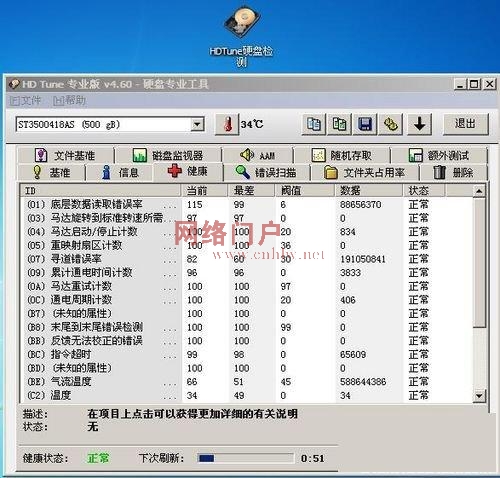The image size is (500, 478).
Task: Click the next refresh progress bar
Action: pyautogui.click(x=246, y=458)
